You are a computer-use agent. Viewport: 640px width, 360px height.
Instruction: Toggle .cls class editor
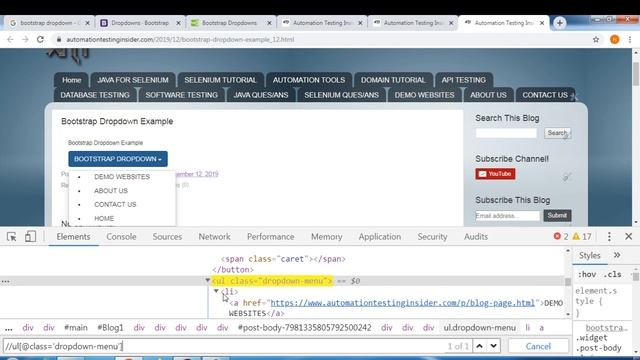(x=613, y=275)
